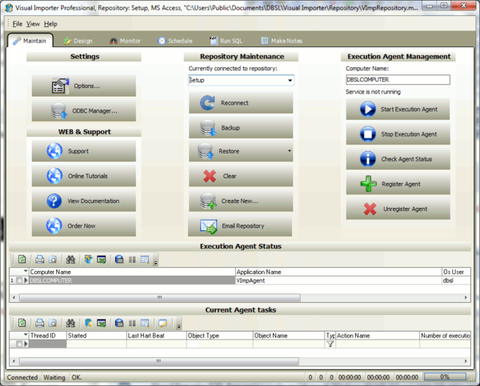Image resolution: width=480 pixels, height=386 pixels.
Task: Open the View menu
Action: [x=33, y=24]
